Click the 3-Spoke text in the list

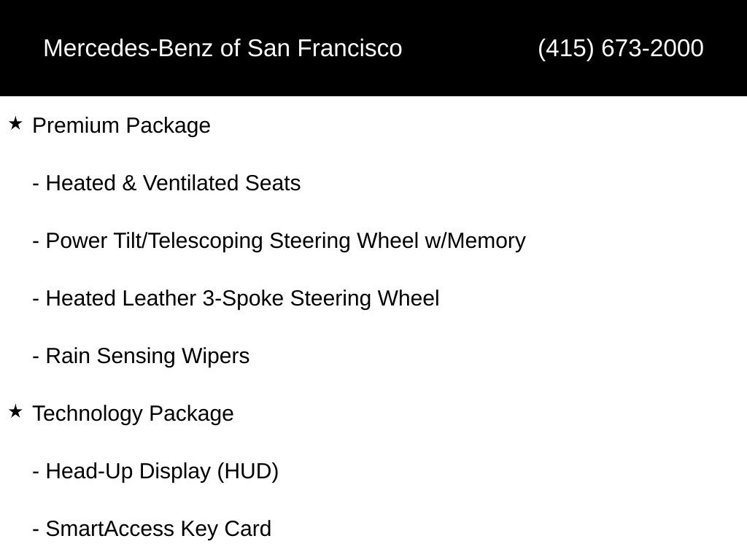[x=243, y=299]
